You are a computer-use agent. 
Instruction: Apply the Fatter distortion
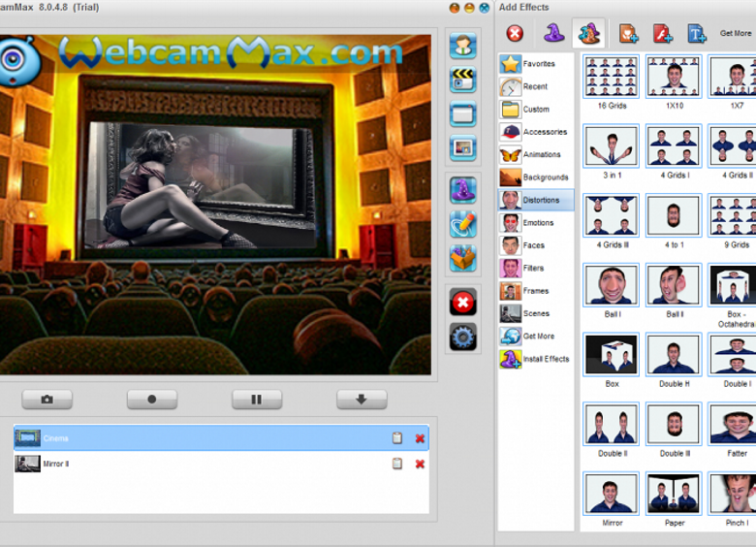(733, 424)
